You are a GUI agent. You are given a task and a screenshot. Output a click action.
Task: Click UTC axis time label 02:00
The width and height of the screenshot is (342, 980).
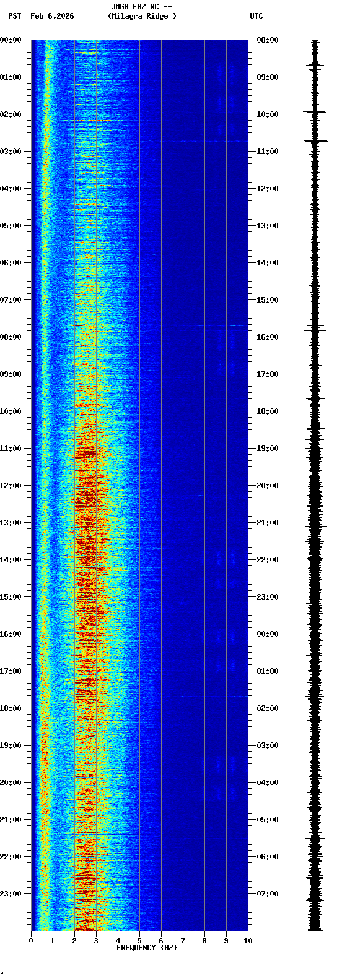[268, 708]
